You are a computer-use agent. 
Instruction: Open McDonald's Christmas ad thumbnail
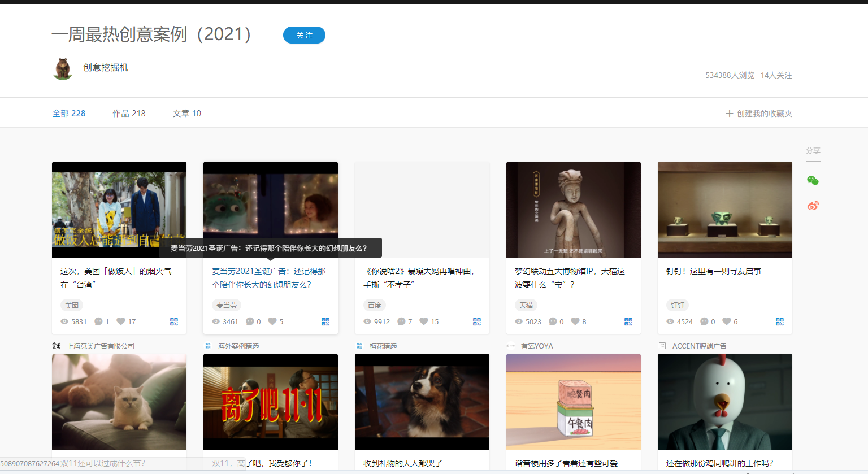pyautogui.click(x=271, y=210)
